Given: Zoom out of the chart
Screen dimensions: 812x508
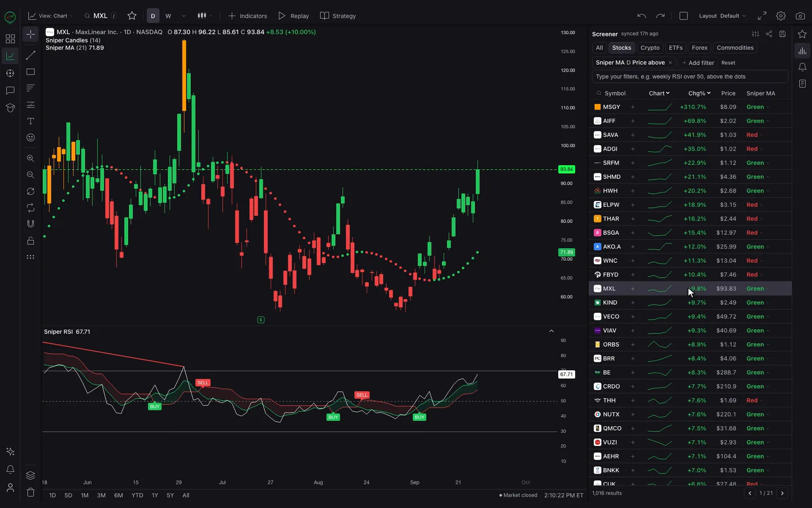Looking at the screenshot, I should coord(30,175).
